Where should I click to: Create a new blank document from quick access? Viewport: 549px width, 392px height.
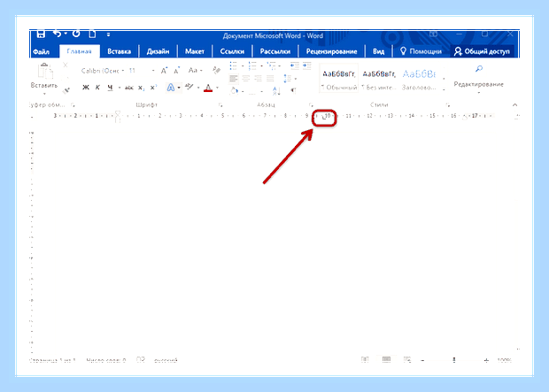click(92, 34)
